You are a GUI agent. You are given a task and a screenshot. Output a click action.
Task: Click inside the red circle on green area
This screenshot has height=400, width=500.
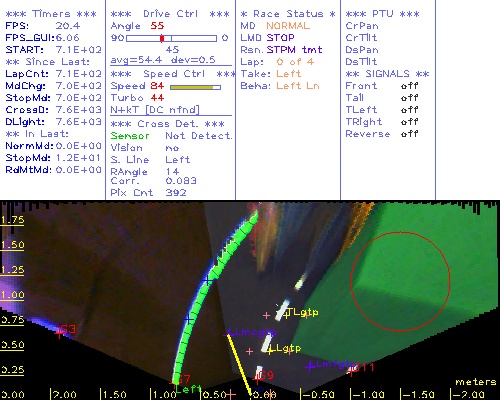point(400,282)
